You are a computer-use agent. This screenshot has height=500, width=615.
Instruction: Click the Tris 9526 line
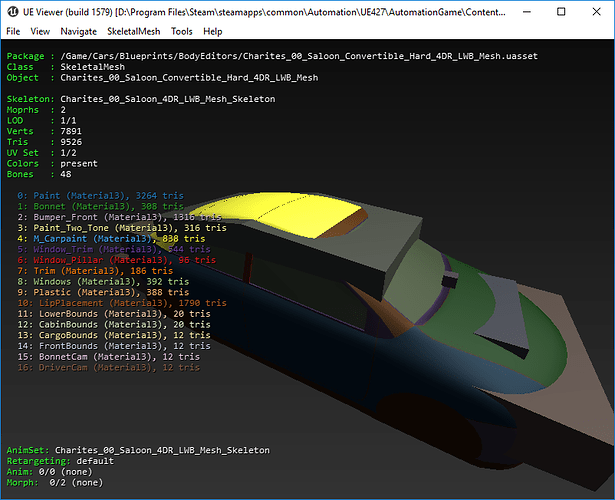44,142
